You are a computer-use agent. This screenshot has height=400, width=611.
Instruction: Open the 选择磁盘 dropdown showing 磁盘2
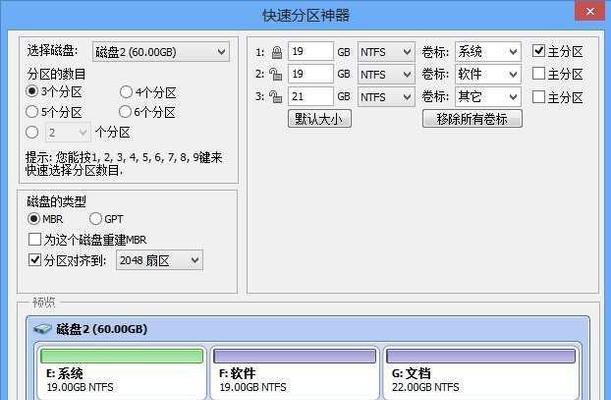point(161,52)
